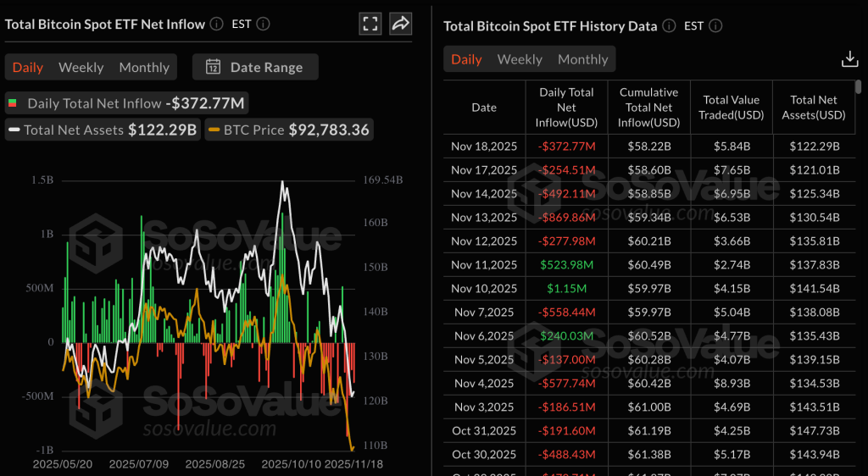This screenshot has width=868, height=476.
Task: Open info icon next to Net Inflow title
Action: pyautogui.click(x=217, y=25)
